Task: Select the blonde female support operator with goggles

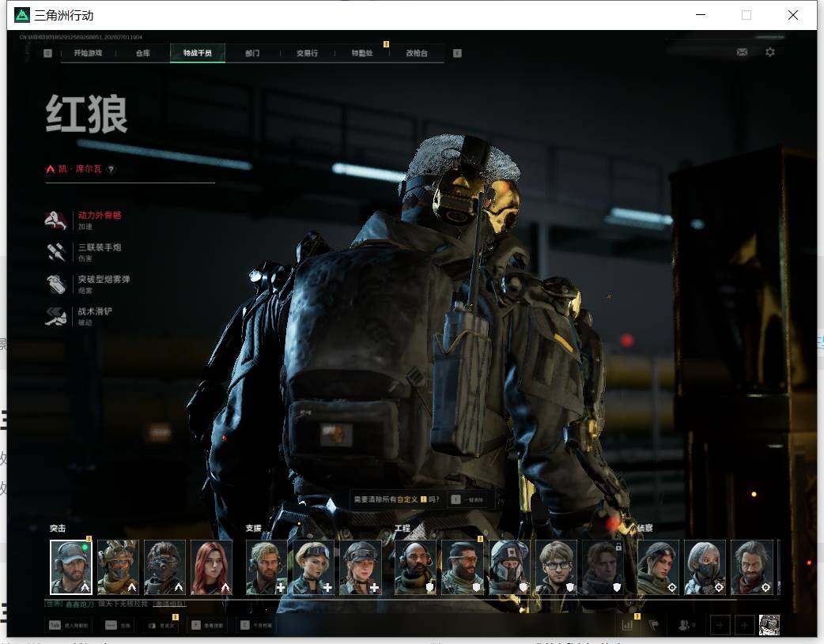Action: coord(313,567)
